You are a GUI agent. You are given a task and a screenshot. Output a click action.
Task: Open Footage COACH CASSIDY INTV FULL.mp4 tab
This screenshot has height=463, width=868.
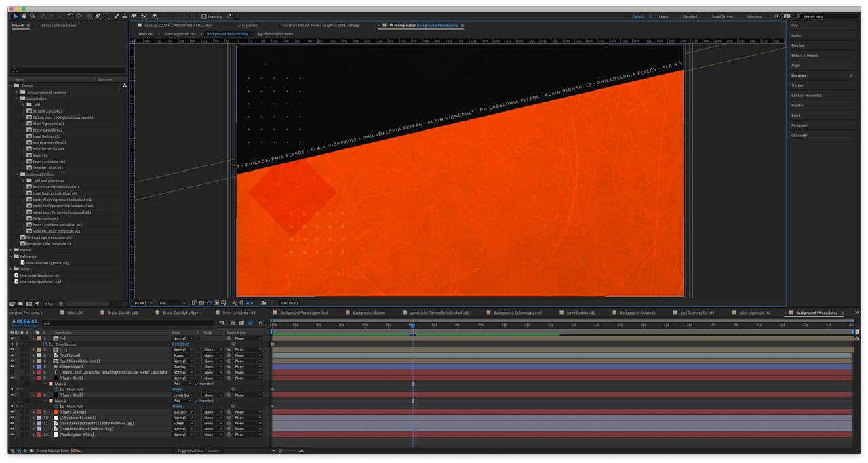(x=178, y=26)
